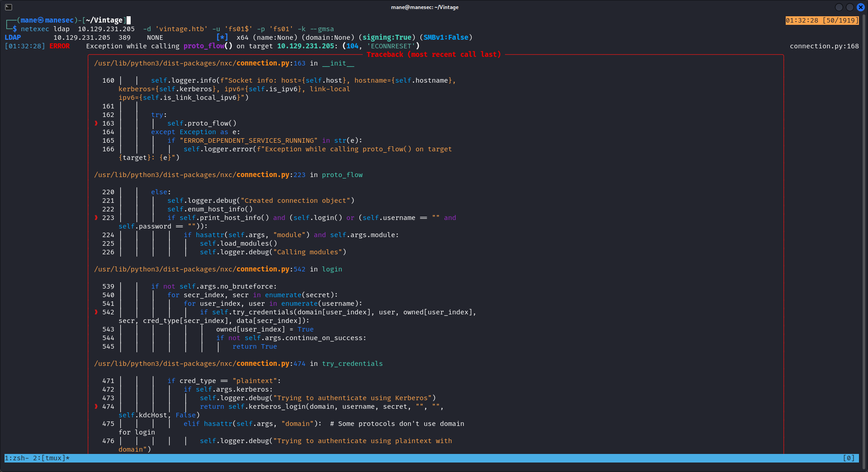This screenshot has width=868, height=472.
Task: Click connection.py:474 in try_credentials path
Action: pyautogui.click(x=271, y=364)
